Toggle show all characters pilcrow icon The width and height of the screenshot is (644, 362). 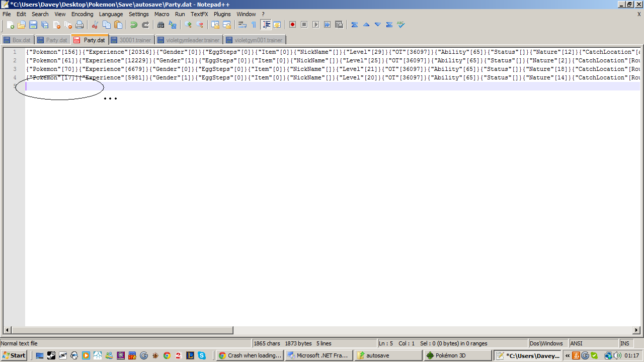point(254,25)
